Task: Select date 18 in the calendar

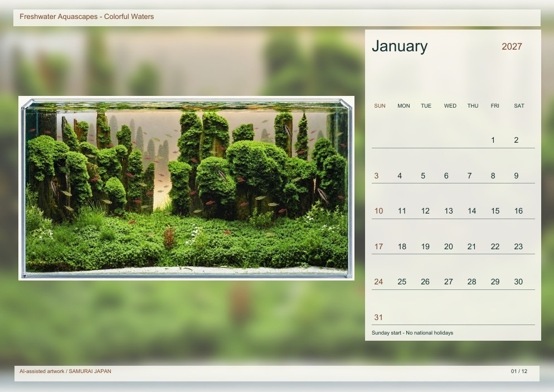Action: pyautogui.click(x=402, y=246)
